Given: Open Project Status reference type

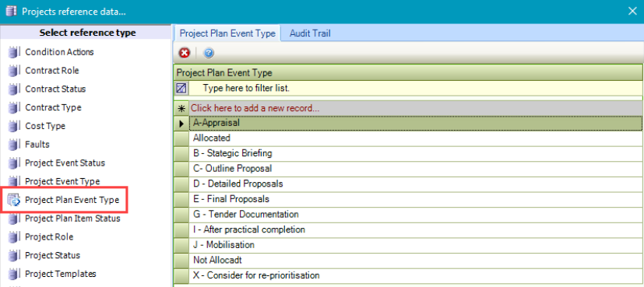Looking at the screenshot, I should click(53, 255).
